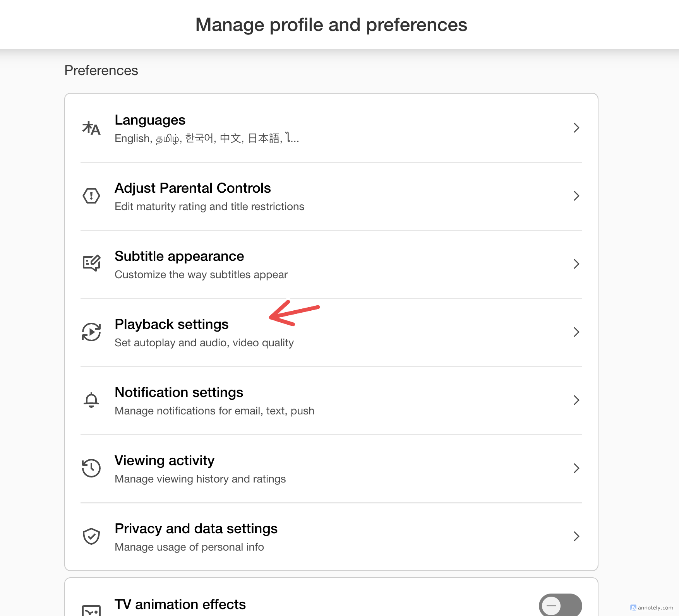Click the Languages translate icon

pyautogui.click(x=91, y=128)
